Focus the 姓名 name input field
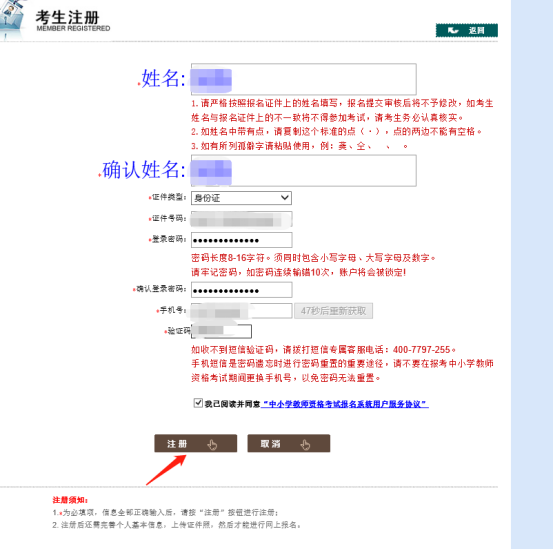 304,79
